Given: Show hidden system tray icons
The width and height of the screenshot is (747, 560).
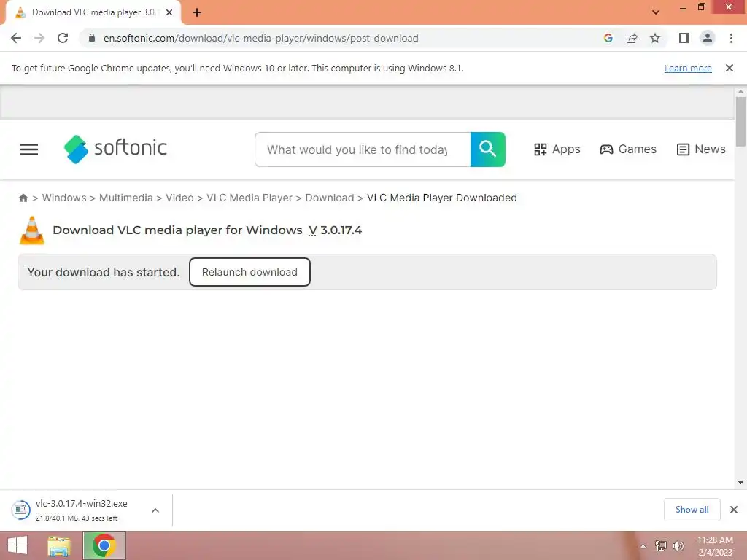Looking at the screenshot, I should 643,546.
